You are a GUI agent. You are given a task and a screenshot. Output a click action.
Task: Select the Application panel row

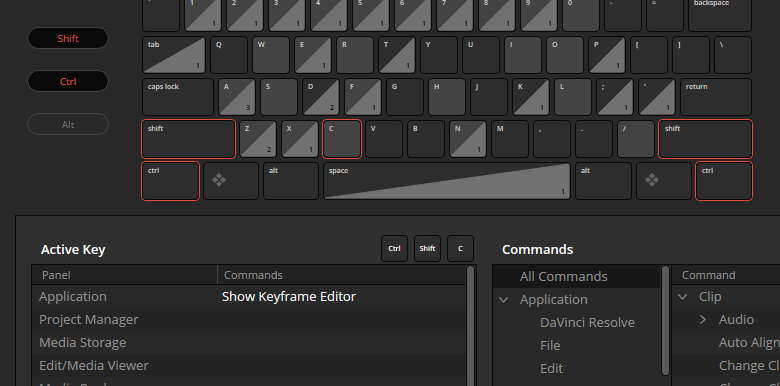249,296
